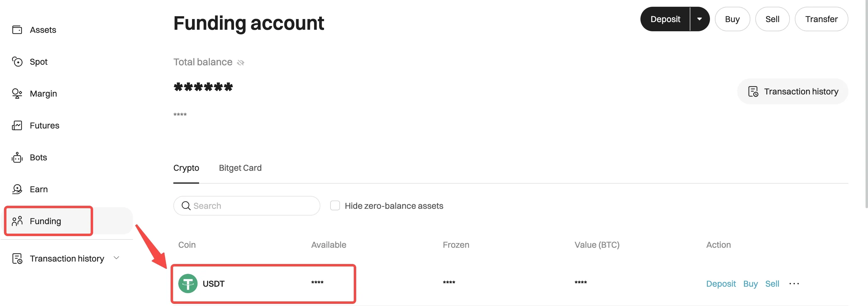Click the USDT Tether coin icon

(x=188, y=283)
